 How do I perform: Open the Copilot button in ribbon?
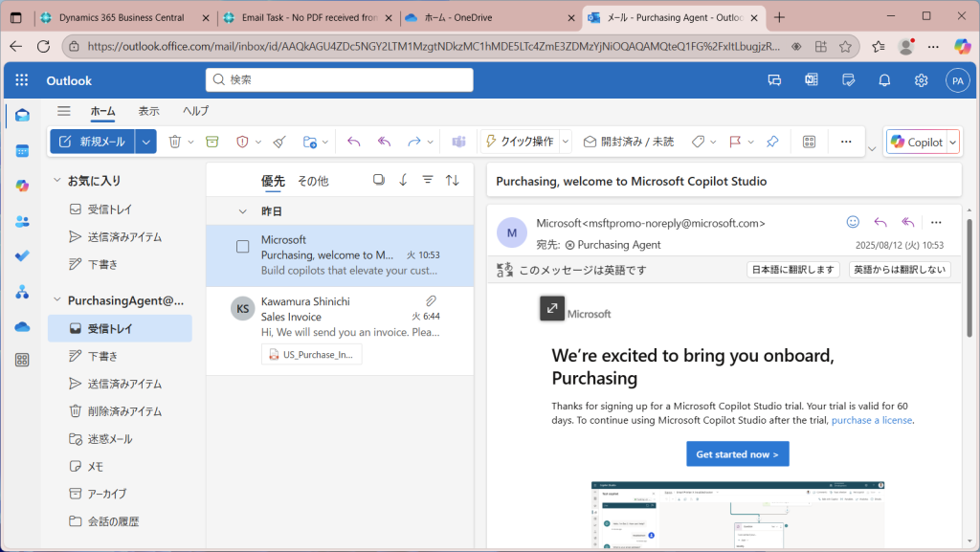click(x=917, y=143)
